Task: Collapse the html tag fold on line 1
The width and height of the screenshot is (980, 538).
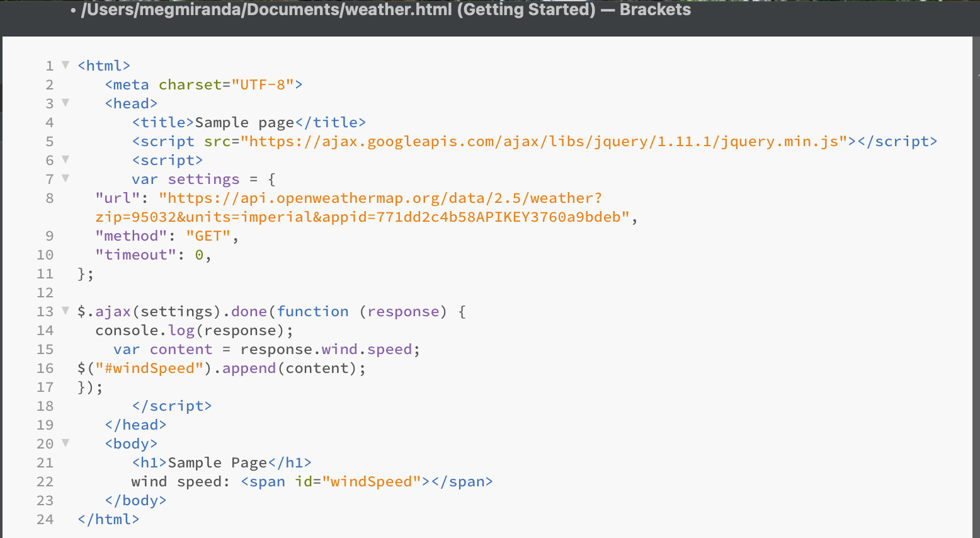Action: click(66, 65)
